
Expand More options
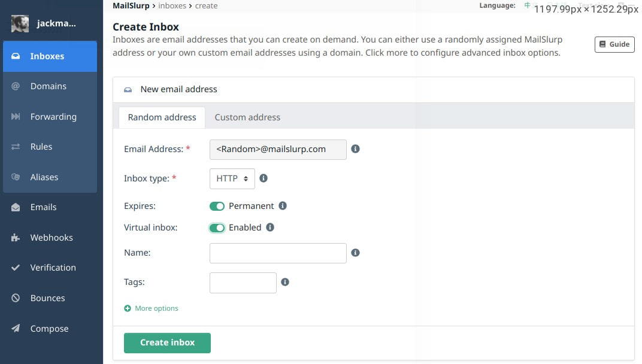tap(151, 308)
